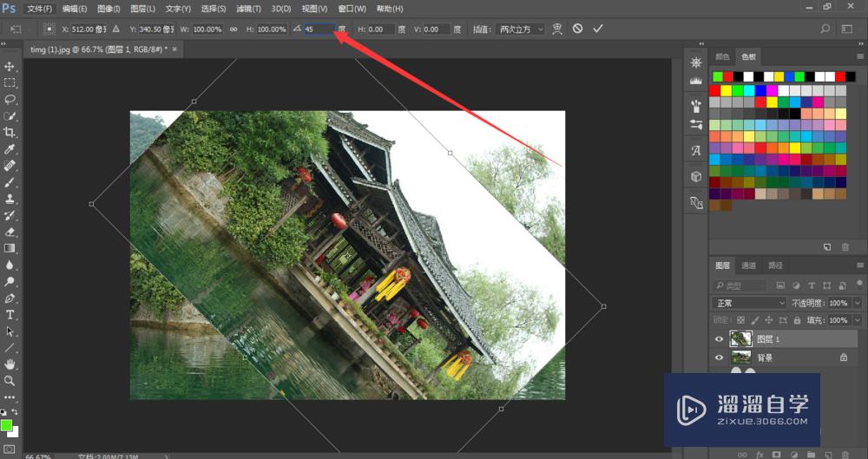Hide the 背景 layer via its eye icon
This screenshot has height=459, width=868.
(719, 357)
